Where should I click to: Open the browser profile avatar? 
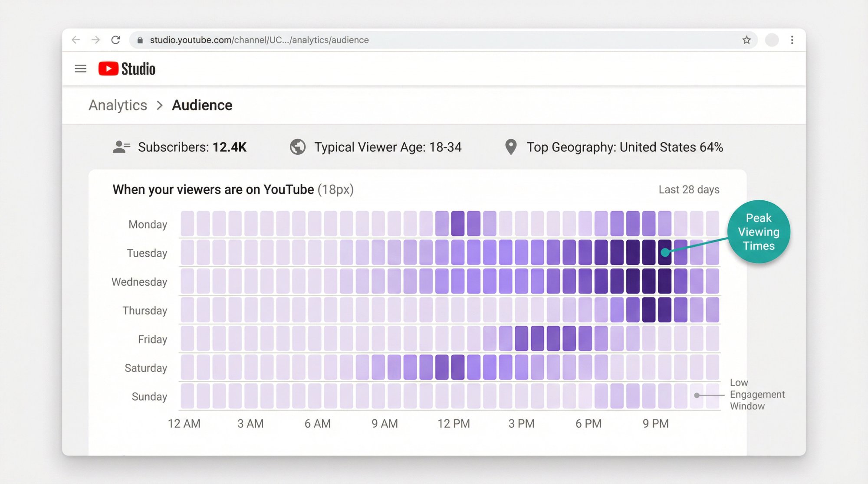click(x=771, y=40)
